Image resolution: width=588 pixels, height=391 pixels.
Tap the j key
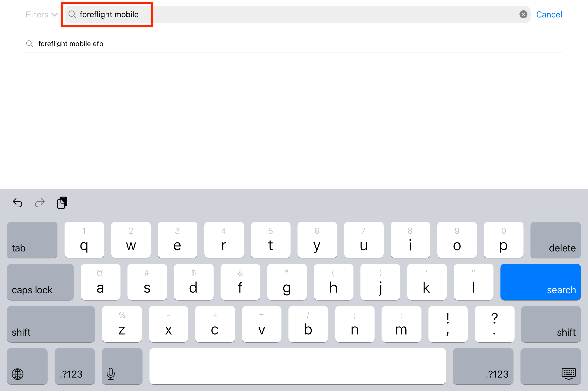tap(380, 282)
